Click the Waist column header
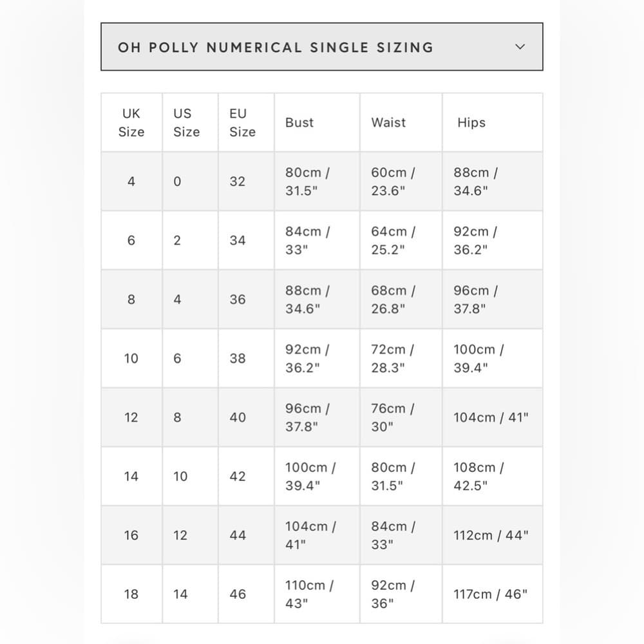This screenshot has height=644, width=644. 401,122
